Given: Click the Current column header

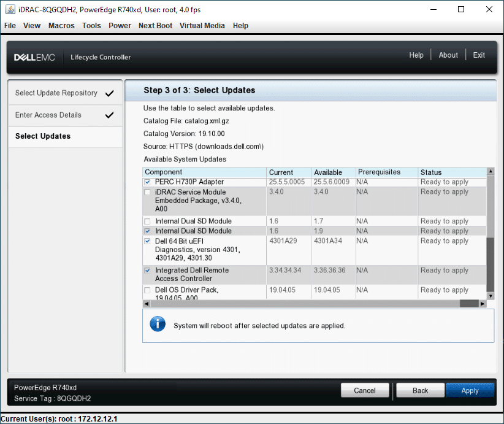Looking at the screenshot, I should [289, 172].
